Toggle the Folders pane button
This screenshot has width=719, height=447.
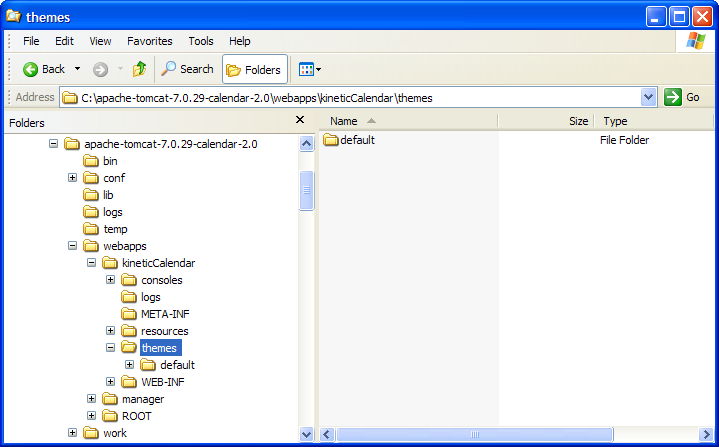(x=254, y=70)
